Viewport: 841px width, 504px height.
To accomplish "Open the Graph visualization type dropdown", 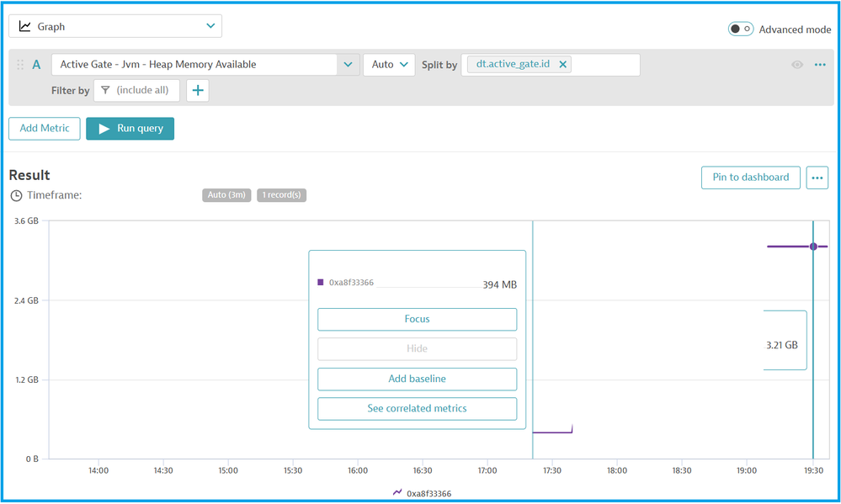I will click(115, 27).
